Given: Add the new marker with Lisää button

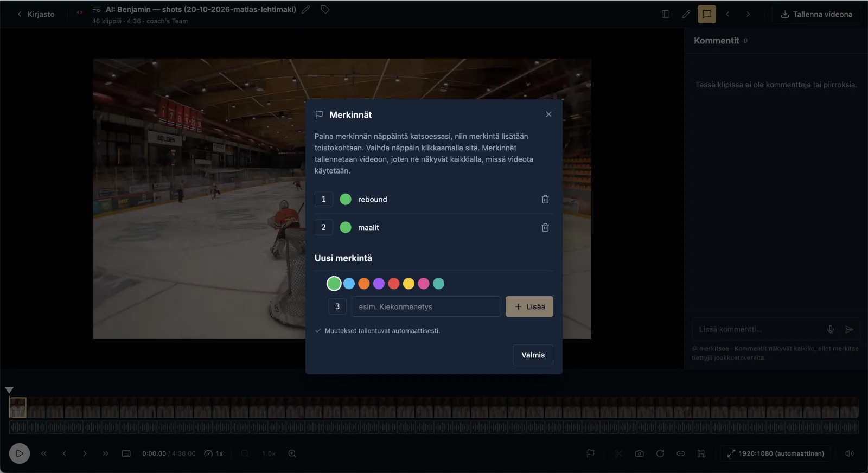Looking at the screenshot, I should (x=529, y=306).
